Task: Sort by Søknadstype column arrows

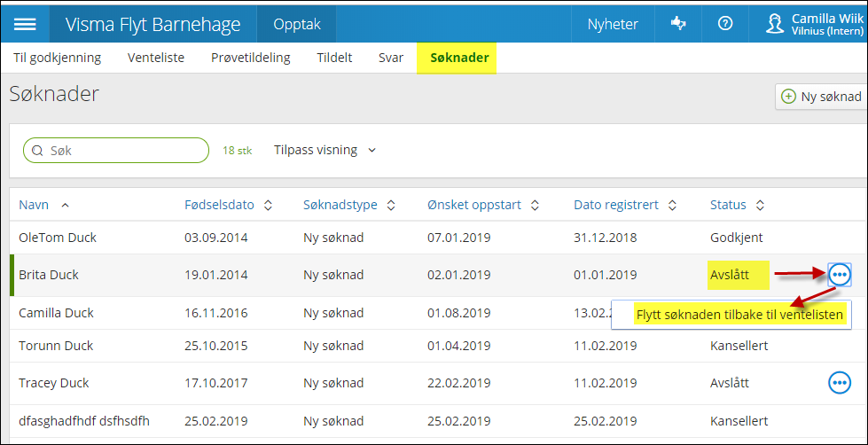Action: [391, 206]
